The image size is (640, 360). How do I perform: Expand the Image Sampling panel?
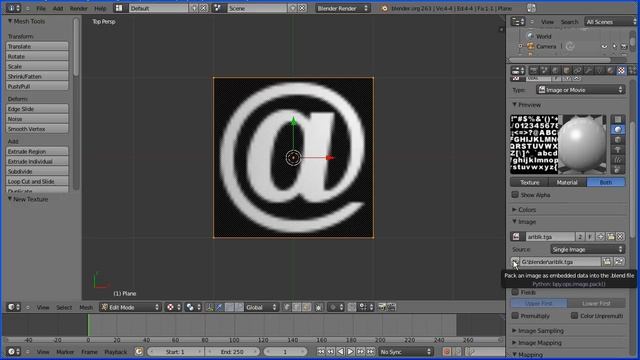click(538, 331)
